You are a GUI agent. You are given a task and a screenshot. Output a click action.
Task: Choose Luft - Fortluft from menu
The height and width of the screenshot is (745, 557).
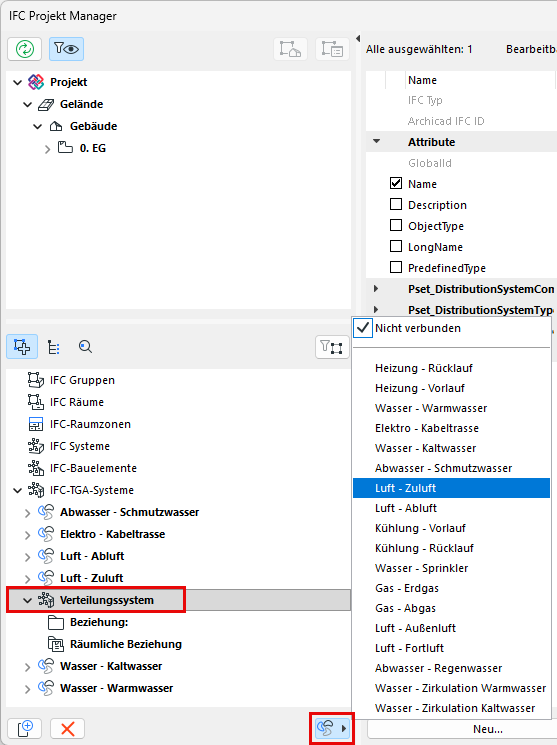(x=451, y=648)
